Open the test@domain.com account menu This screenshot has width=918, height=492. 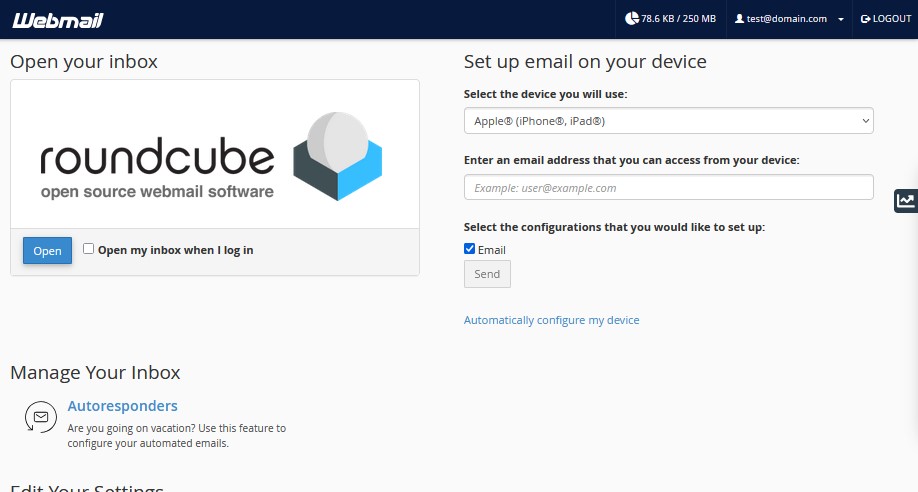(x=780, y=19)
